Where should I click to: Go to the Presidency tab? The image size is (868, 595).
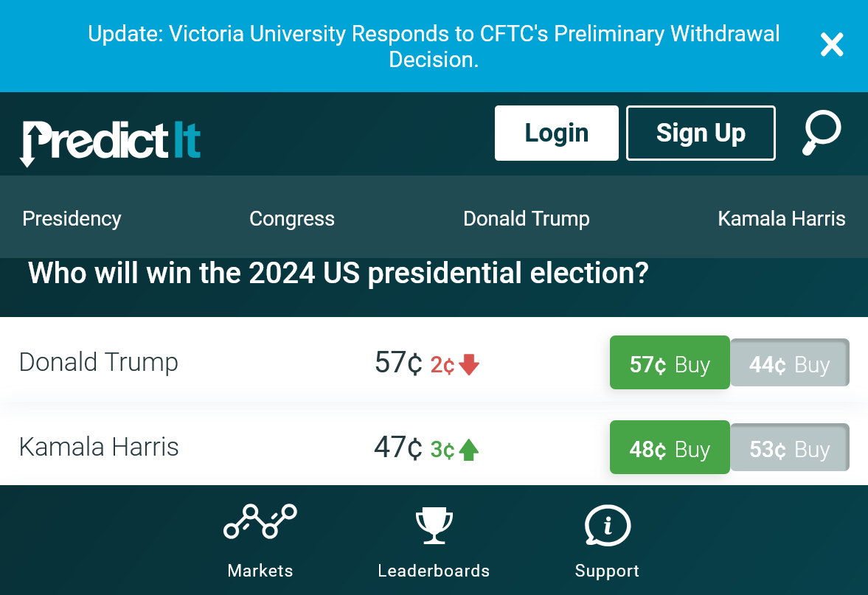(72, 219)
